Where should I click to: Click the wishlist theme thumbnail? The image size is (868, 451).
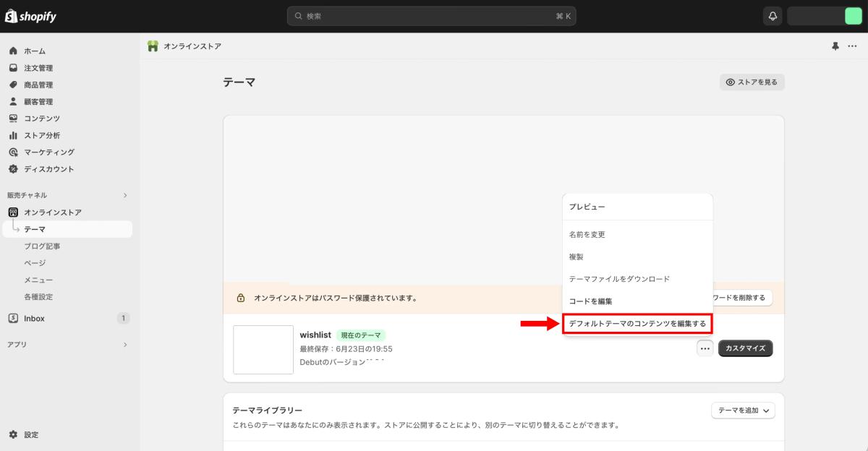click(263, 350)
